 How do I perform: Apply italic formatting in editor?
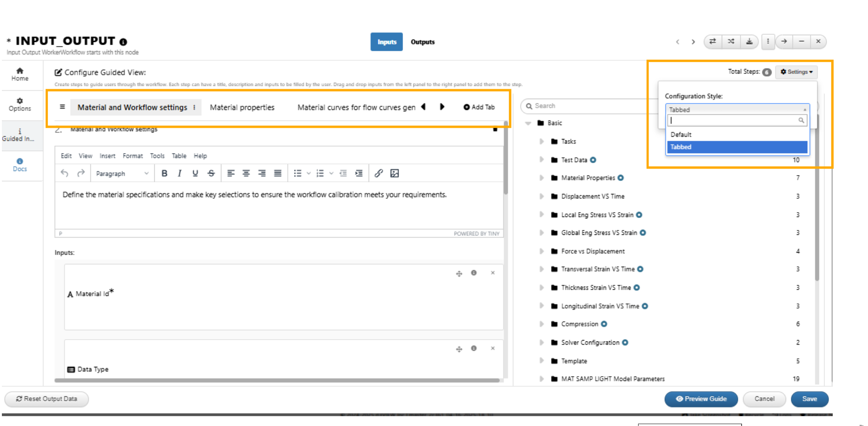point(180,173)
